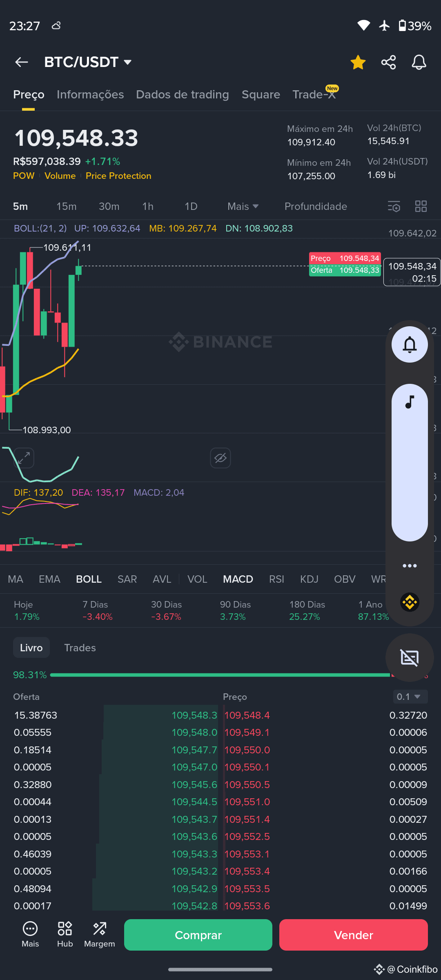Image resolution: width=441 pixels, height=980 pixels.
Task: Tap the Vender button
Action: pyautogui.click(x=354, y=935)
